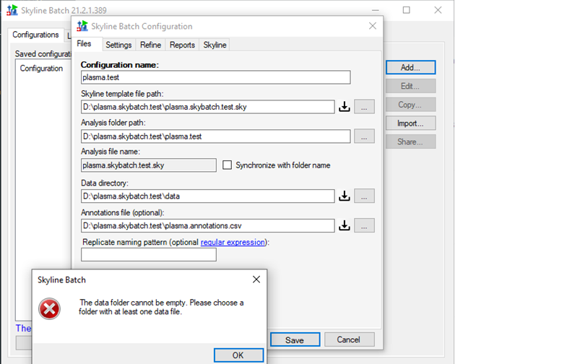
Task: Click the Save button
Action: pos(294,339)
